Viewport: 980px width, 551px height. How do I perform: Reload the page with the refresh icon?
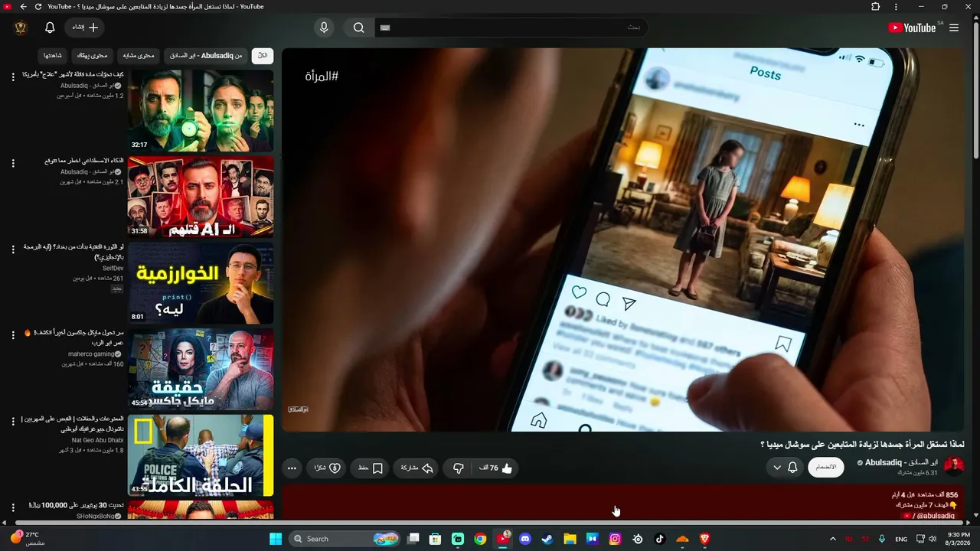pos(38,7)
